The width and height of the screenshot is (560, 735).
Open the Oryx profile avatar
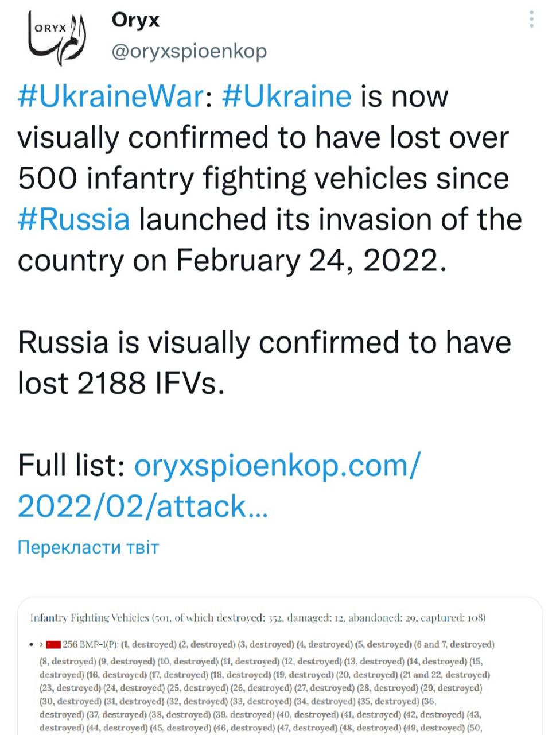click(57, 36)
